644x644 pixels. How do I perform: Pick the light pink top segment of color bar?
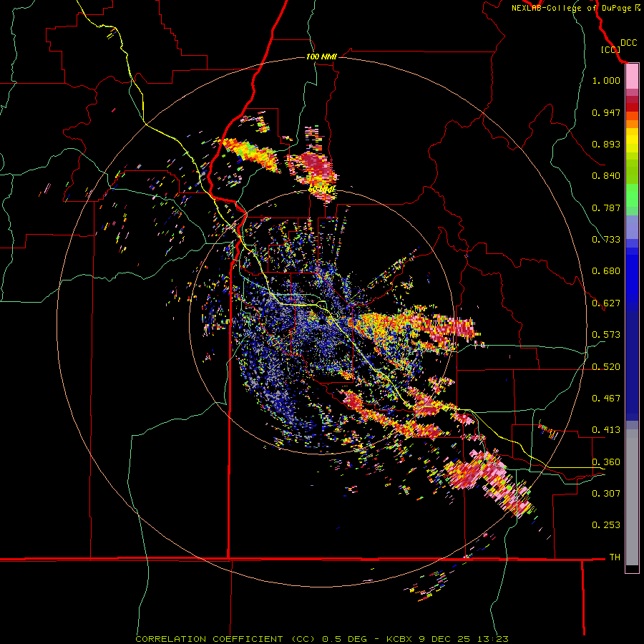point(632,77)
